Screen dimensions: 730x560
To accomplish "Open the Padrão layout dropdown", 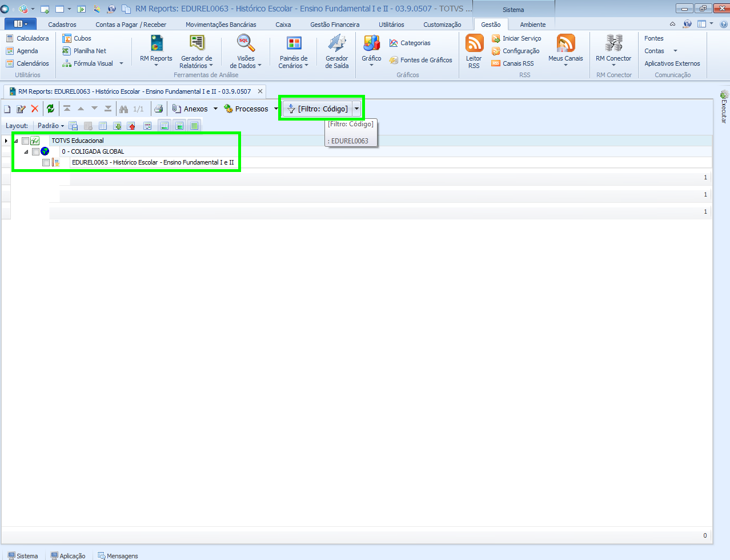I will pos(51,126).
